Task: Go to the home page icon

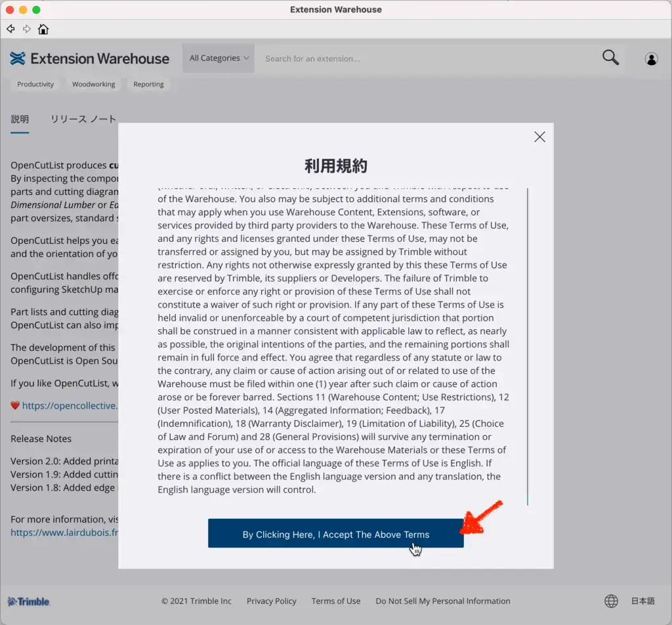Action: (43, 29)
